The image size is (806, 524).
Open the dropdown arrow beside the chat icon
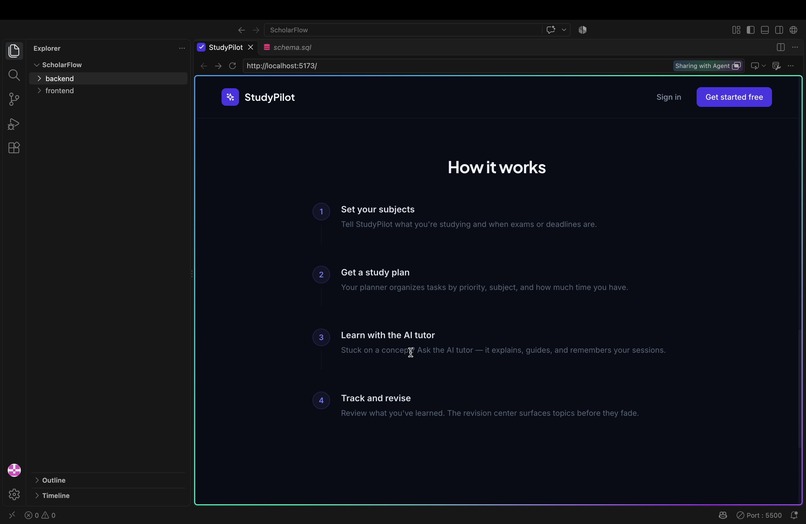[564, 30]
